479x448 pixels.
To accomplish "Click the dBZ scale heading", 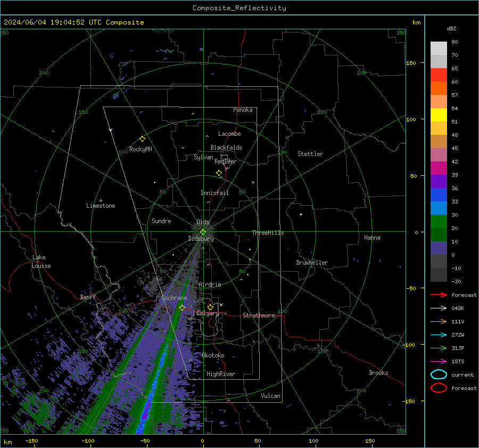I will pyautogui.click(x=451, y=28).
